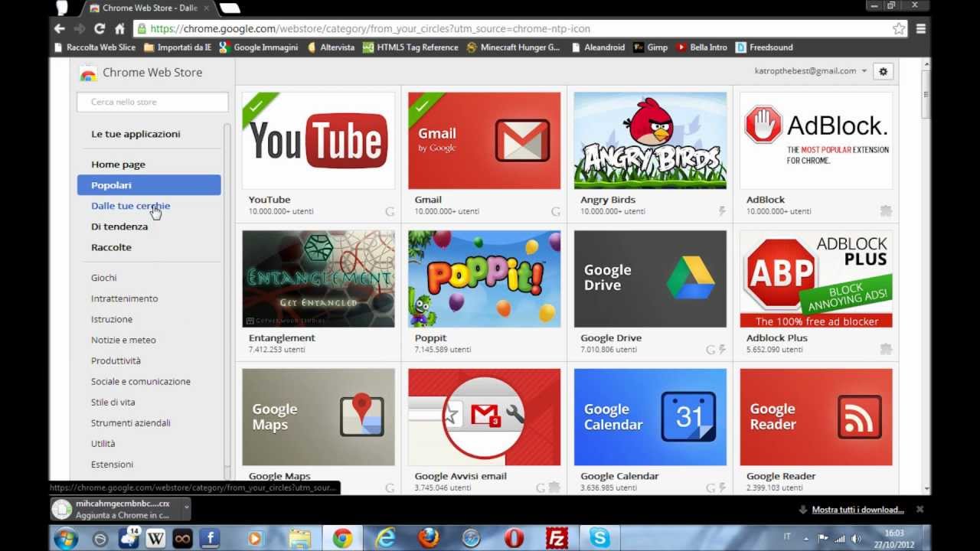Select the Popolari category
Viewport: 980px width, 551px height.
point(149,184)
